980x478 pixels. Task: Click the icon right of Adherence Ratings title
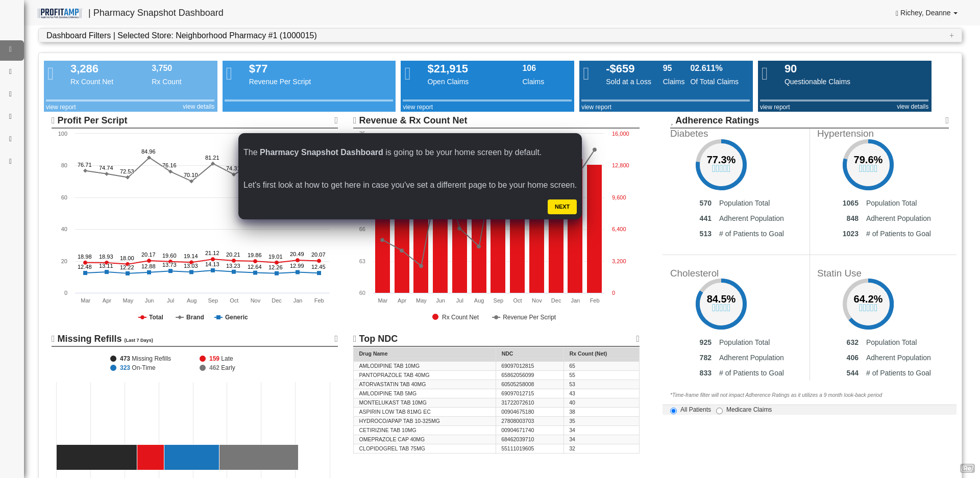click(x=947, y=120)
